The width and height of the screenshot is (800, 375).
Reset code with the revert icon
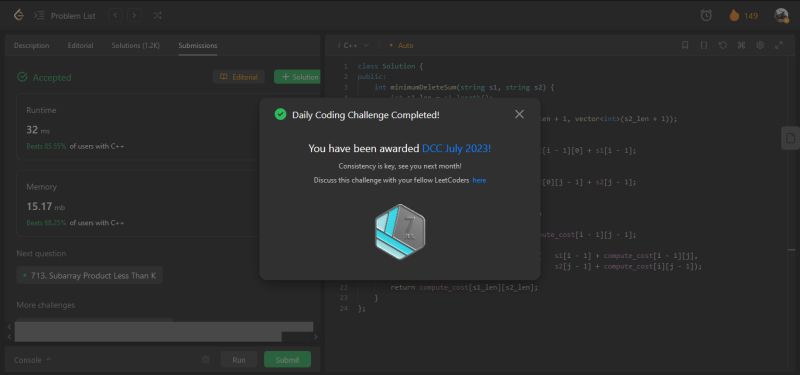pyautogui.click(x=722, y=45)
